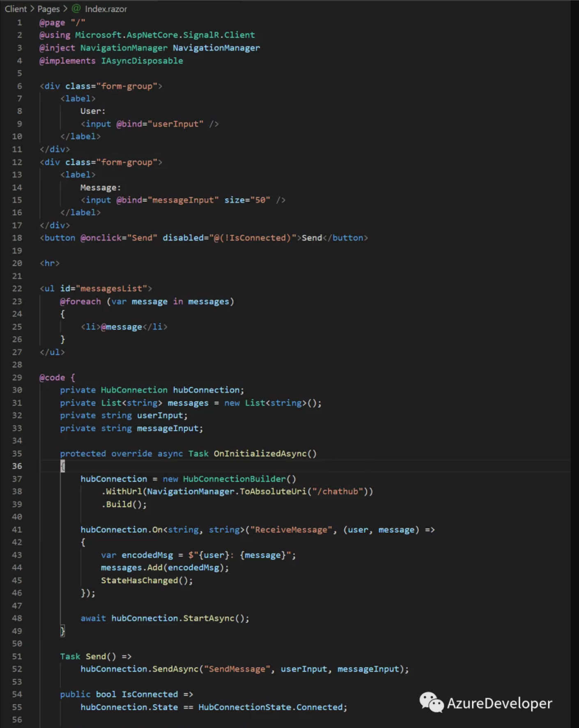Click the matching closing brace on line 49
Screen dimensions: 579x728
point(62,631)
